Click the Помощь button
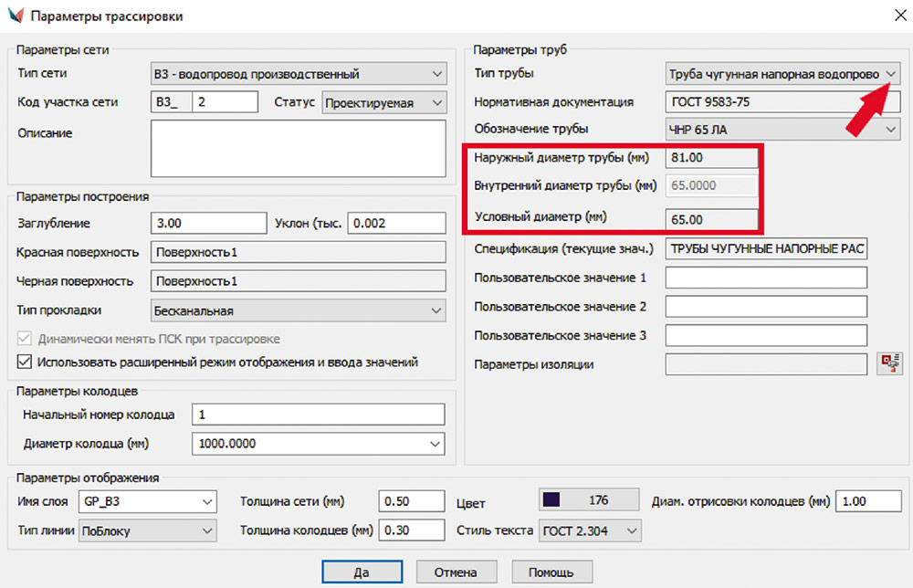The height and width of the screenshot is (588, 913). pyautogui.click(x=552, y=572)
